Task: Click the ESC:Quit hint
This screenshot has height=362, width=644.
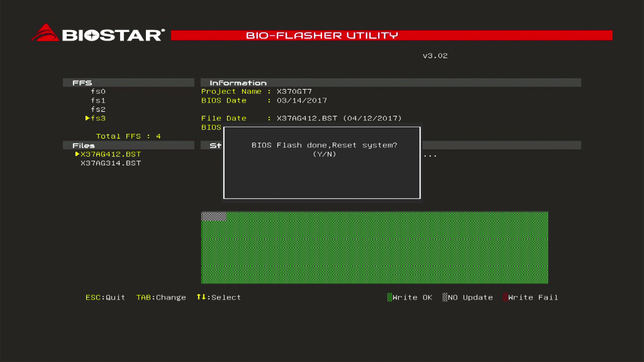Action: click(x=105, y=298)
